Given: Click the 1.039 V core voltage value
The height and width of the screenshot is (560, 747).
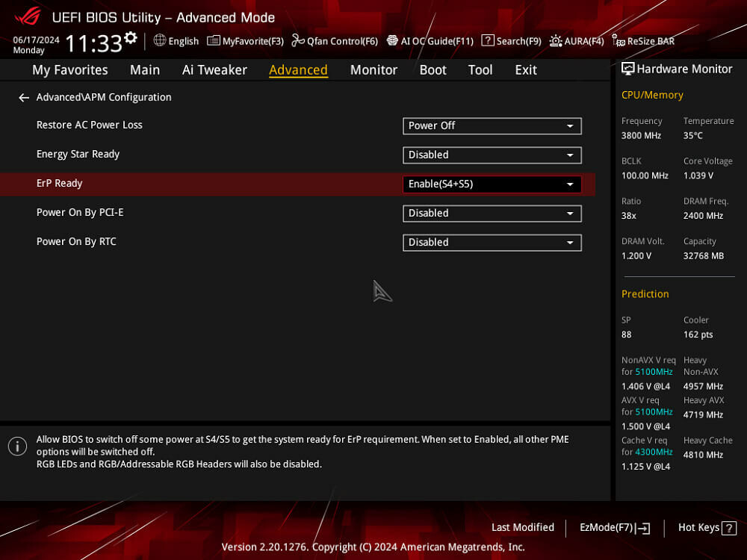Looking at the screenshot, I should (x=698, y=175).
